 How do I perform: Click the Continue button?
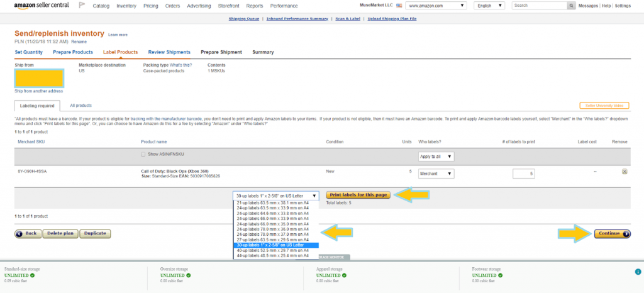(613, 233)
